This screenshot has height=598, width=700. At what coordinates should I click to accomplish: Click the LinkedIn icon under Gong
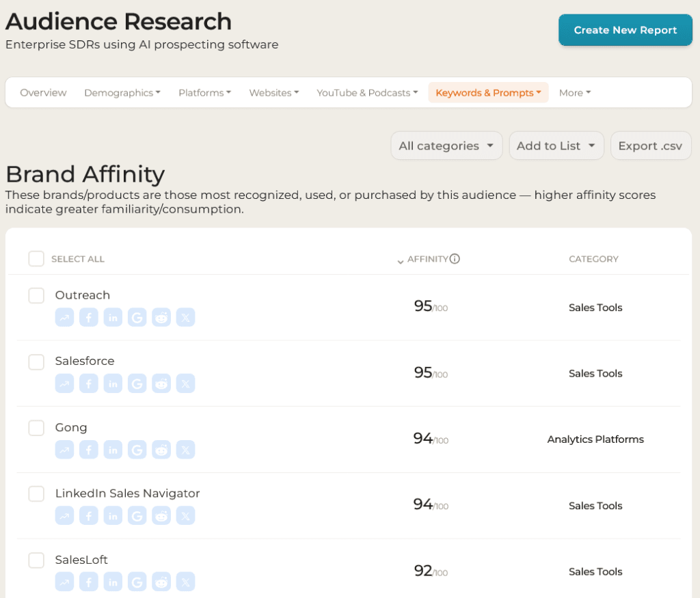[113, 450]
